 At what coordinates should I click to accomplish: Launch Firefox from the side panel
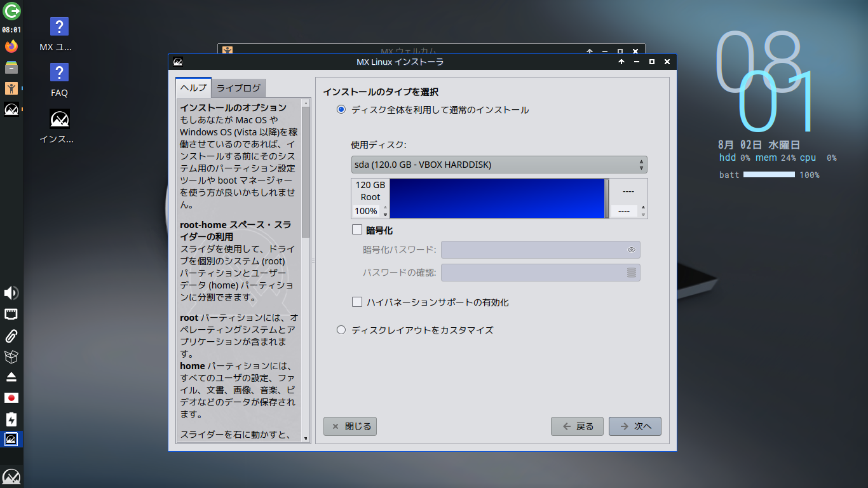point(11,46)
